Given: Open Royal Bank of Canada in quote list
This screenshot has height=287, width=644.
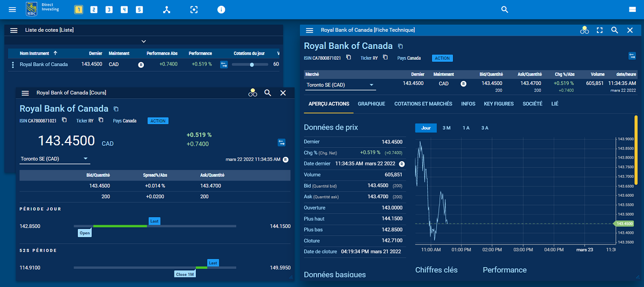Looking at the screenshot, I should (x=44, y=64).
